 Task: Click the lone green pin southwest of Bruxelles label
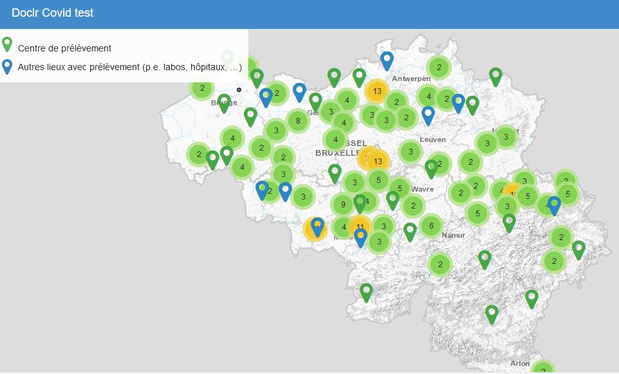point(335,174)
